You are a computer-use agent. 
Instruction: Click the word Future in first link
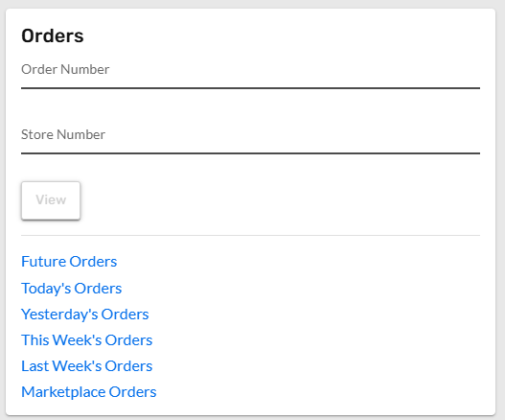43,262
